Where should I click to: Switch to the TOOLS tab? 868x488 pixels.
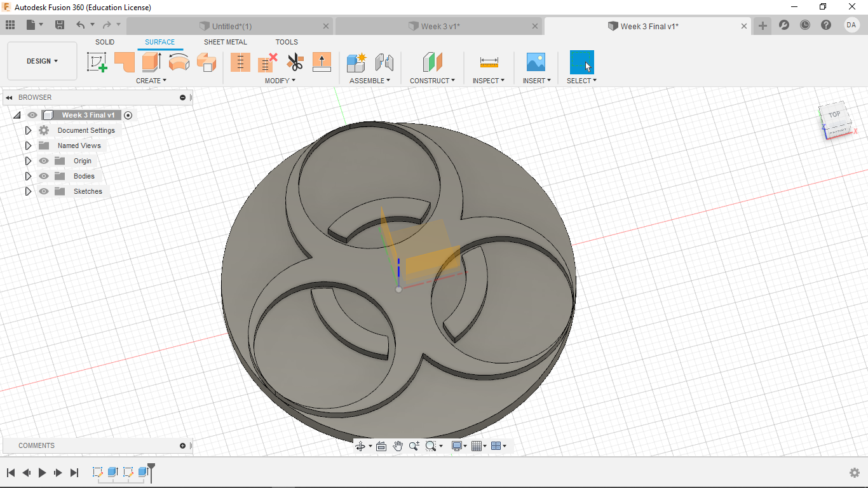pyautogui.click(x=287, y=42)
